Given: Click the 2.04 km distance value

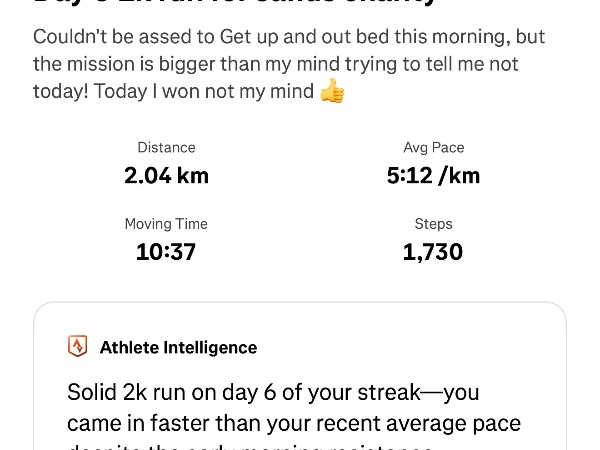Looking at the screenshot, I should [x=166, y=176].
